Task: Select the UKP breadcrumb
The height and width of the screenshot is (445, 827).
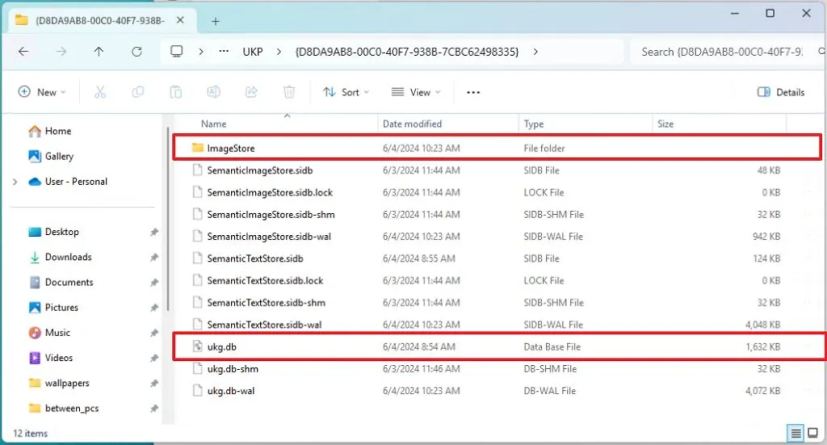Action: click(253, 52)
